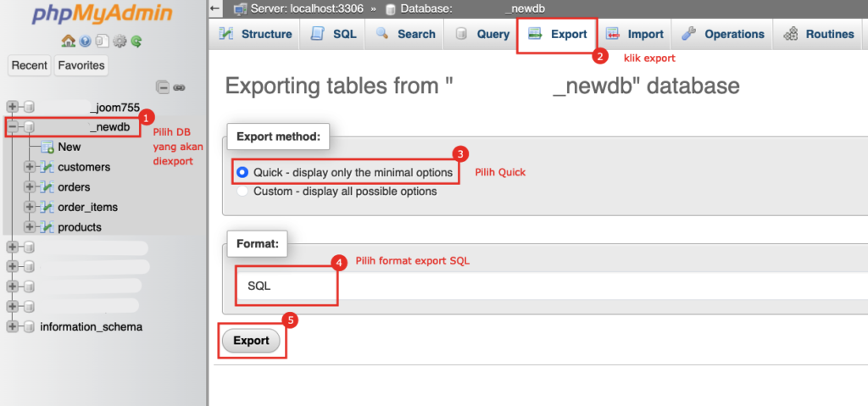Click the database icon beside _newdb
Screen dimensions: 868x406
(30, 127)
